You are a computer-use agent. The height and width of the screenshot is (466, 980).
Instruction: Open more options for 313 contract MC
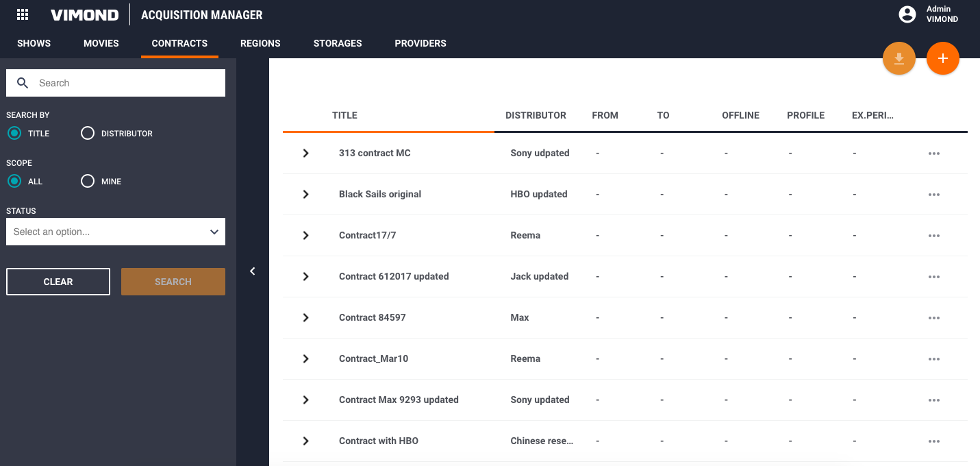click(934, 154)
